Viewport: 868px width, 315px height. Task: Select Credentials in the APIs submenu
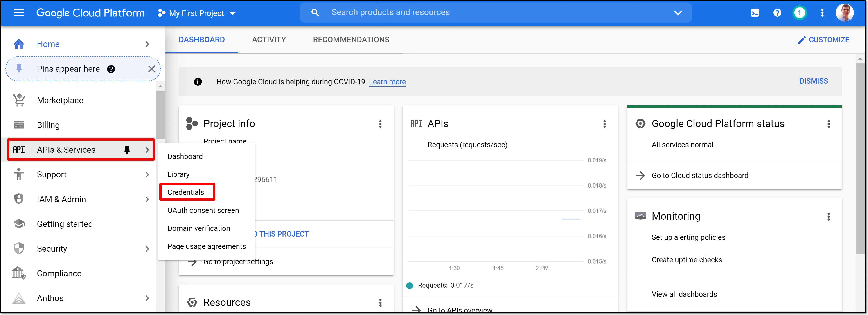(x=186, y=192)
